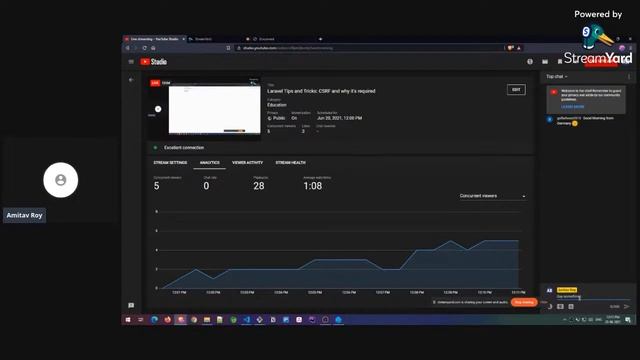640x360 pixels.
Task: Click the Amitav Roy name label
Action: (x=24, y=215)
